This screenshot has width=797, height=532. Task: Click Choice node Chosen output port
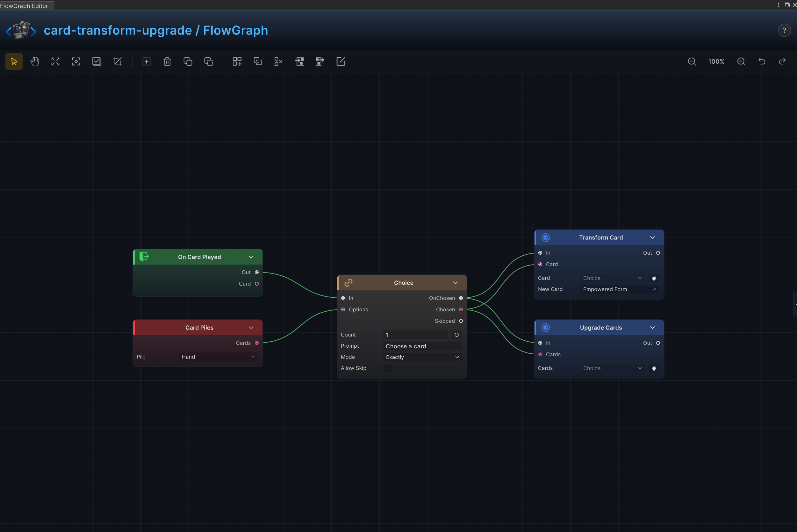click(461, 309)
